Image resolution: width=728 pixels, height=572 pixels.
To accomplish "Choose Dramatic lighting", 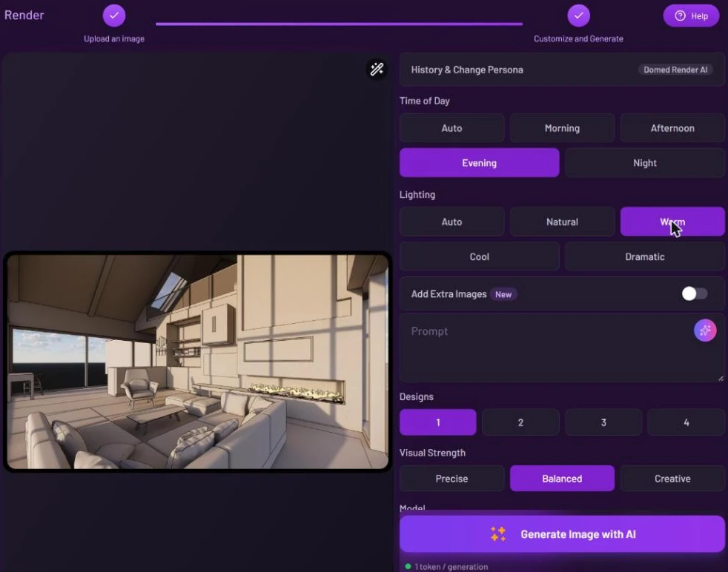I will click(644, 256).
